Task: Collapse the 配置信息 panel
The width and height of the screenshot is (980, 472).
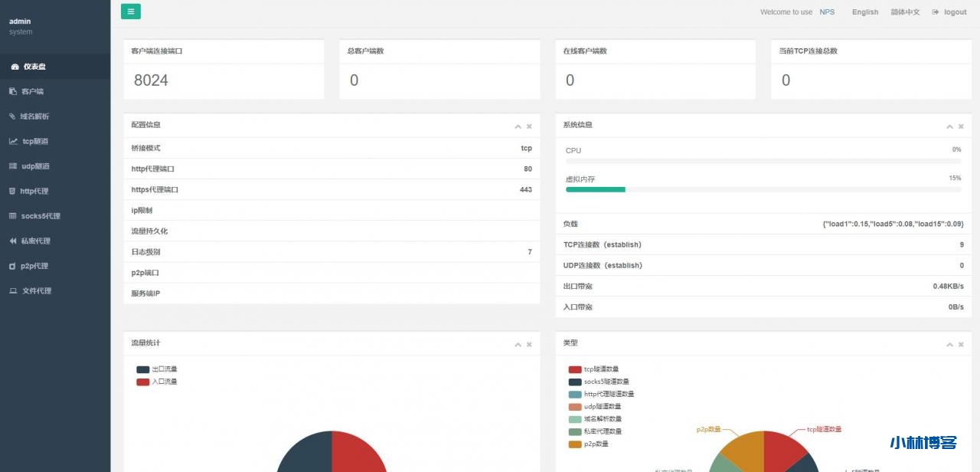Action: (x=518, y=126)
